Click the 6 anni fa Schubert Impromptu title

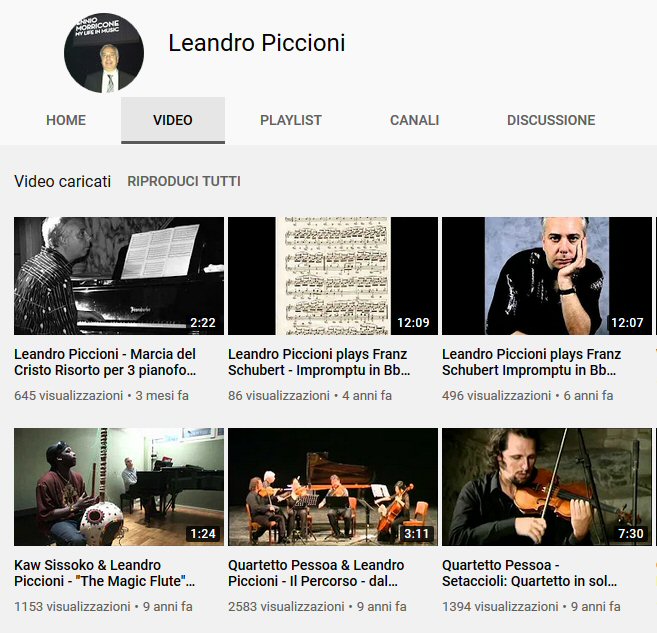(x=532, y=362)
